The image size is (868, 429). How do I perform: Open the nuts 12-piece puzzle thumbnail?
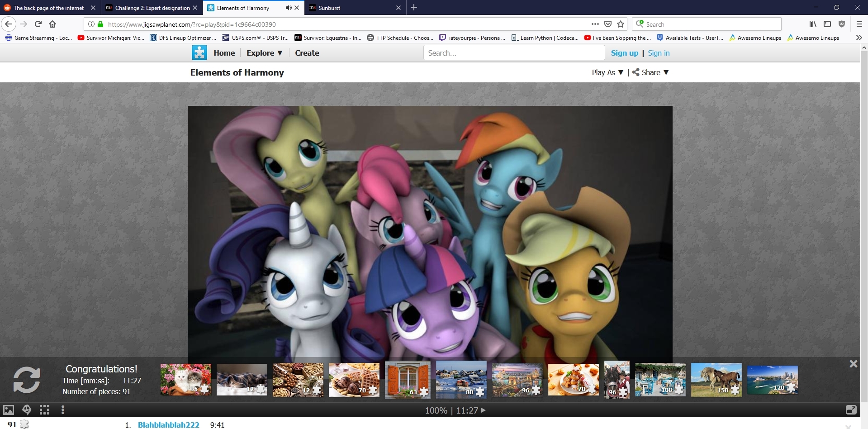298,380
